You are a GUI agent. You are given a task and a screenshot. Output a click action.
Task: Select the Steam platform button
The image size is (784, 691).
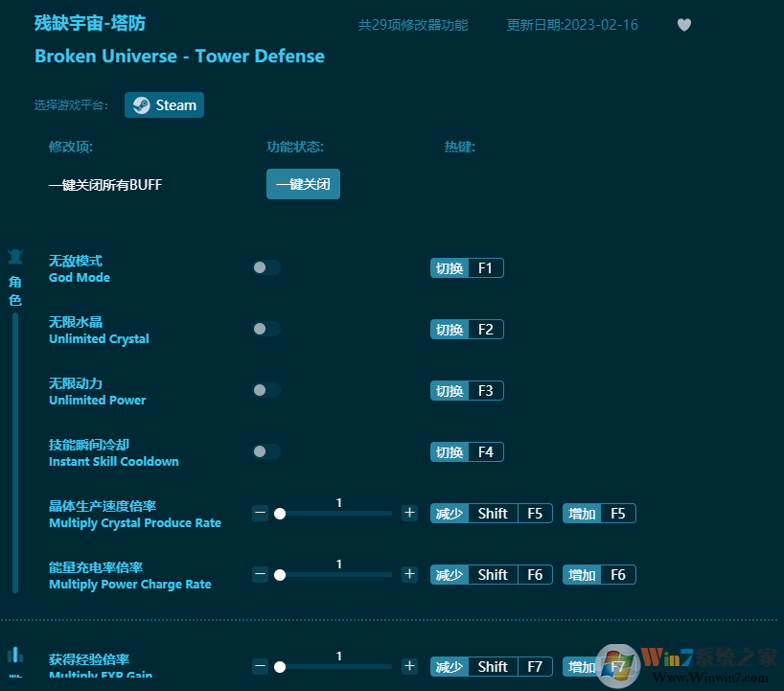(164, 105)
